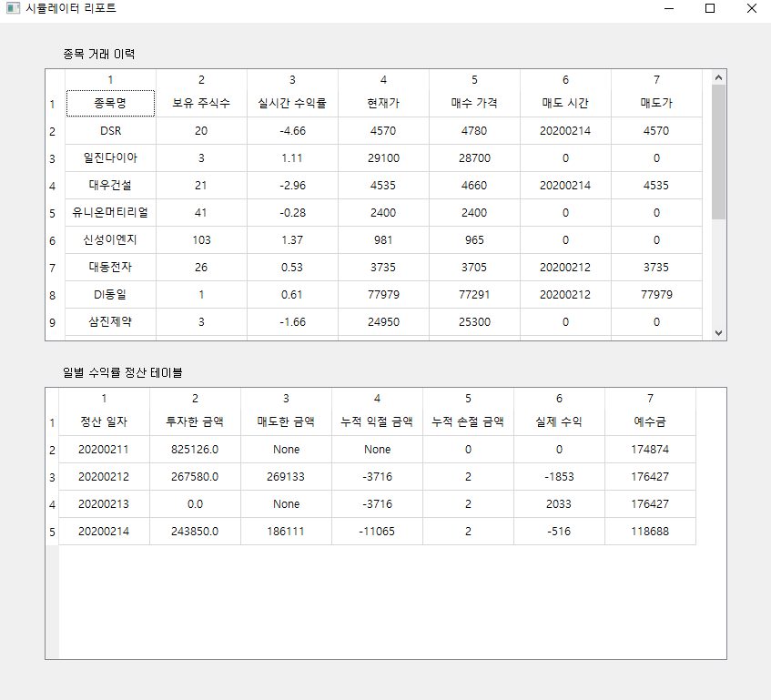Screen dimensions: 771x700
Task: Select the 누적 손절 금액 header cell
Action: click(x=468, y=421)
